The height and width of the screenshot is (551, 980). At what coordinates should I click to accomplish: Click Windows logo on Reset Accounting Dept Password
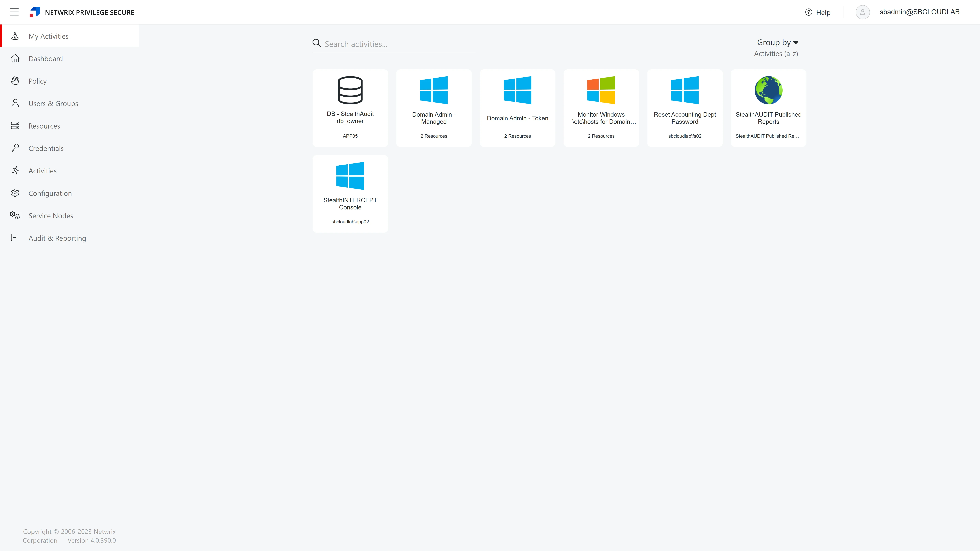tap(685, 90)
